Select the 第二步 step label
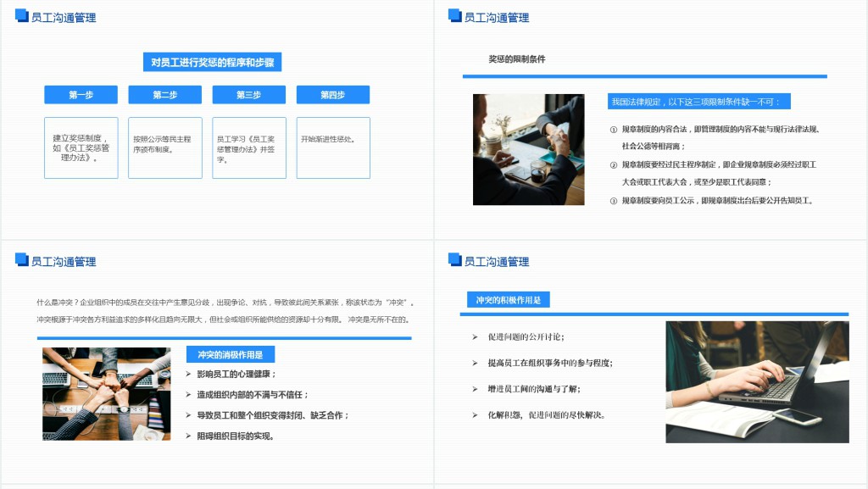 (x=165, y=95)
